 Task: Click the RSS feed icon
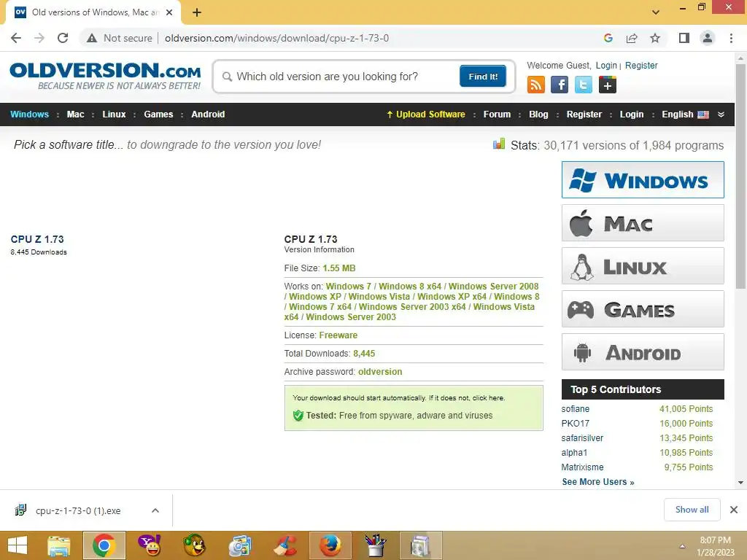536,85
